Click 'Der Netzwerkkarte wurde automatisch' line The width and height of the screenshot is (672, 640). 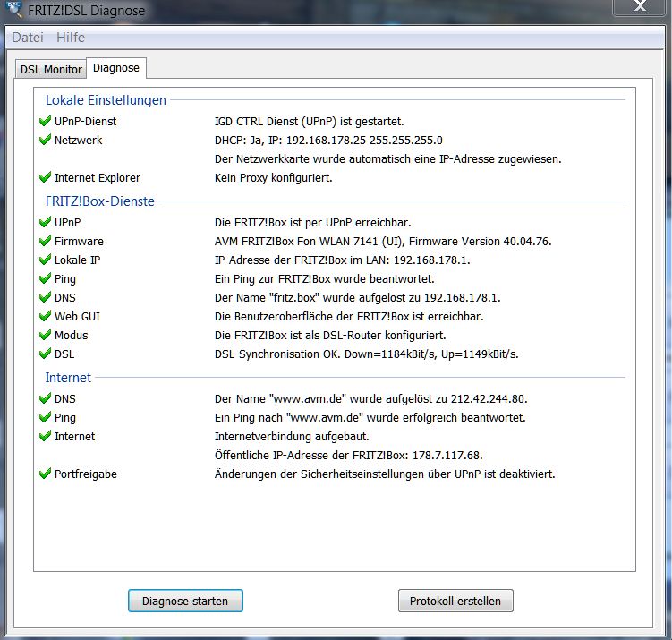pos(387,159)
